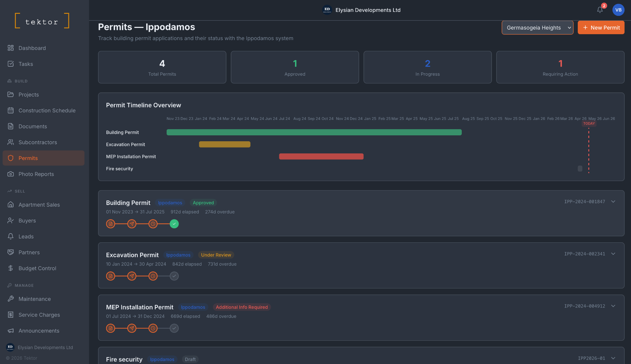Click the green Building Permit timeline bar
The width and height of the screenshot is (631, 364).
coord(314,132)
